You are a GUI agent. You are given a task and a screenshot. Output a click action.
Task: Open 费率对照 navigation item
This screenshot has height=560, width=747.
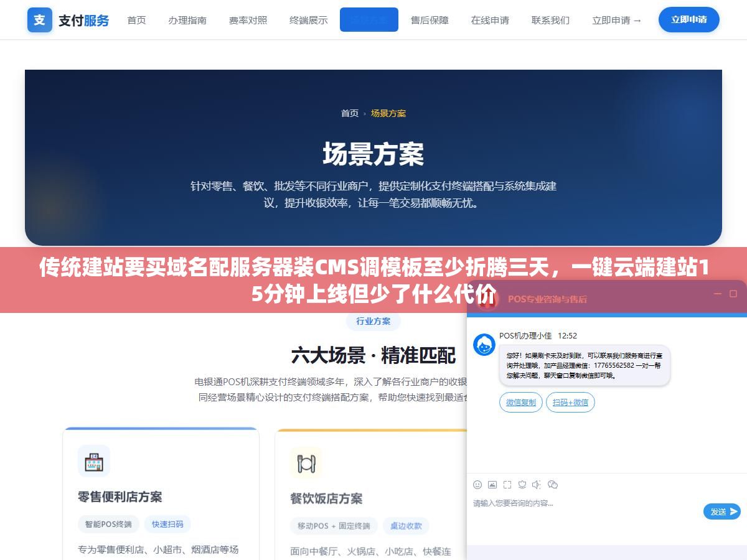tap(248, 20)
